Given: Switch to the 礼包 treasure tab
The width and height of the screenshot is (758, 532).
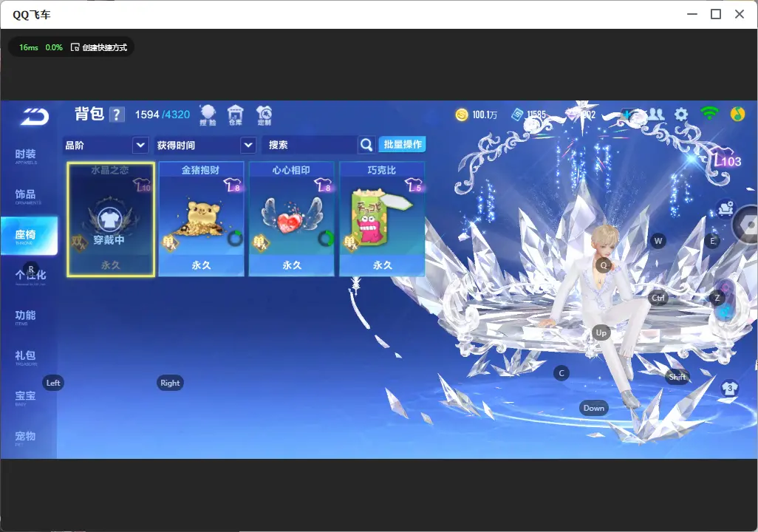Looking at the screenshot, I should 25,357.
